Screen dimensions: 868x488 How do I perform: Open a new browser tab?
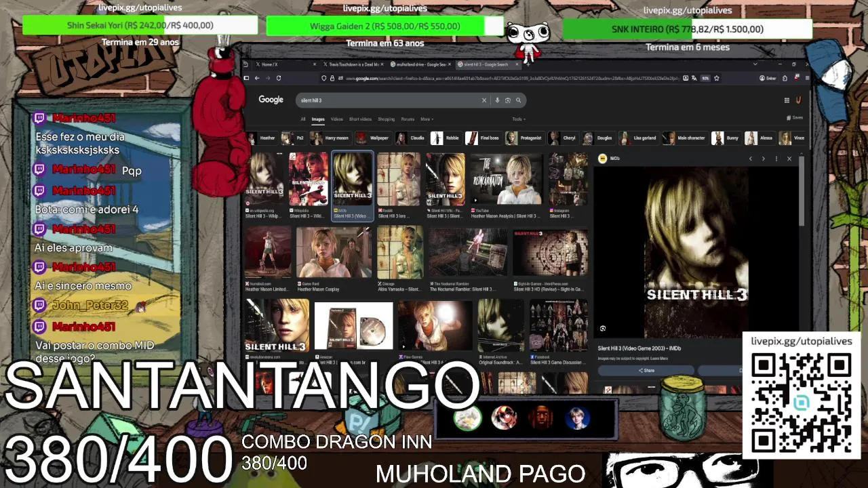528,64
